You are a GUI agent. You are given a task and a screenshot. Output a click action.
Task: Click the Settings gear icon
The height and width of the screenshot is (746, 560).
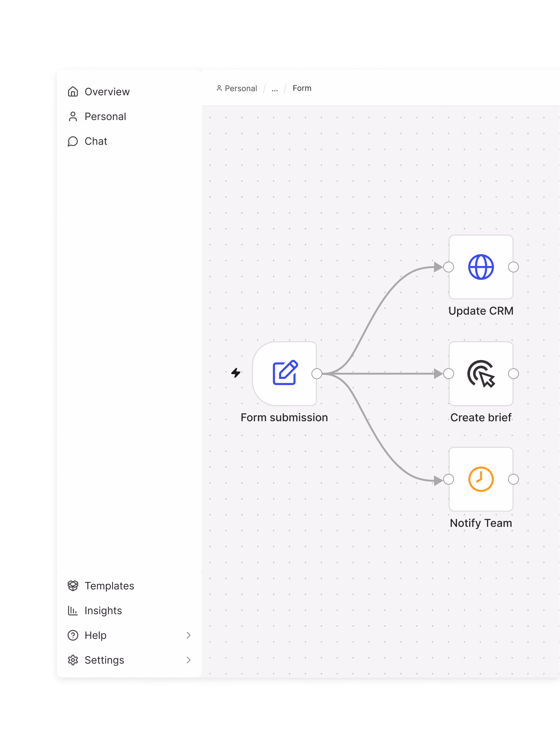click(73, 660)
